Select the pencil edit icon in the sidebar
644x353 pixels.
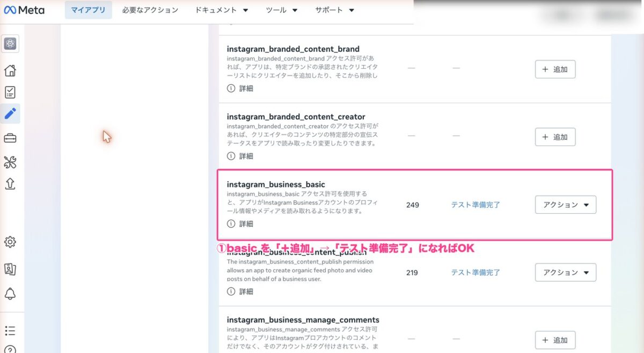(10, 114)
